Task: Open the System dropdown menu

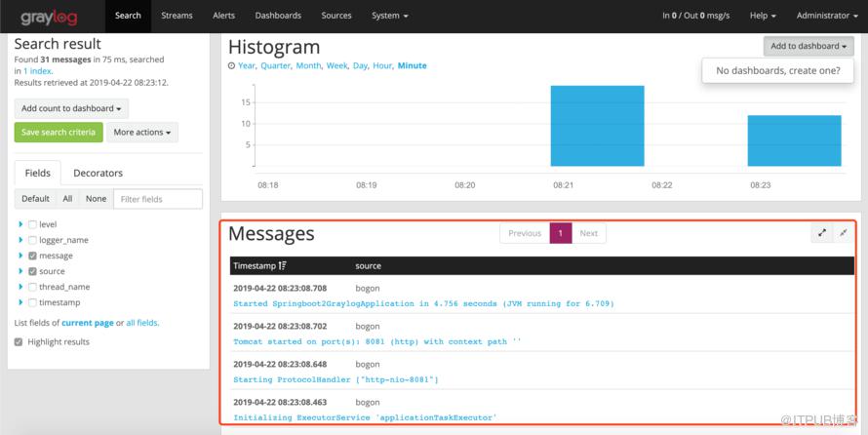Action: coord(390,16)
